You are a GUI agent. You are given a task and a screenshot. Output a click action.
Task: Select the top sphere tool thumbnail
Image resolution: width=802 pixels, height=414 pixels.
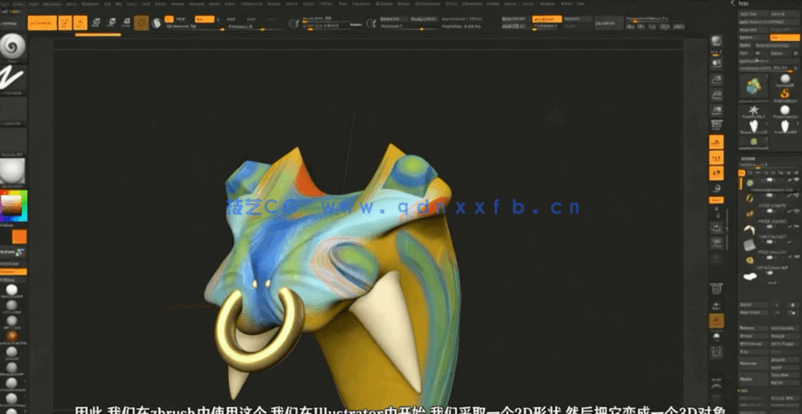(785, 78)
